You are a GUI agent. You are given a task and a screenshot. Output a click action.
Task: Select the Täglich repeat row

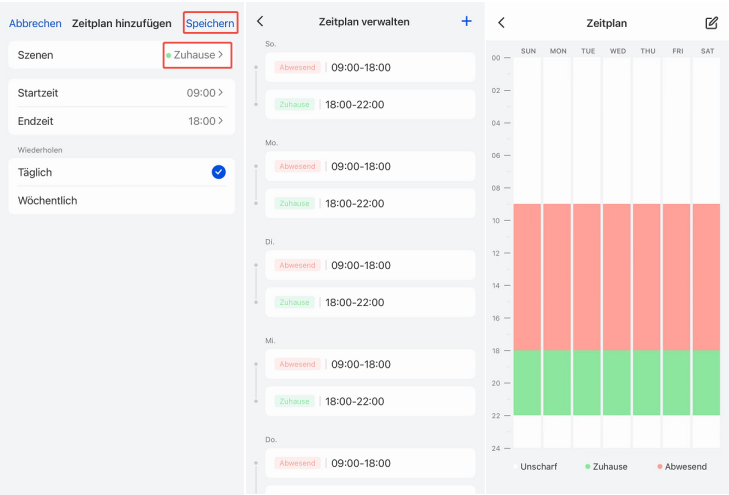[x=121, y=172]
